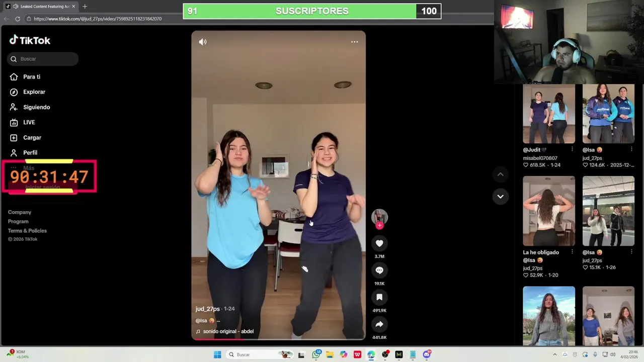
Task: Open sonido original - abdel sound link
Action: point(228,331)
